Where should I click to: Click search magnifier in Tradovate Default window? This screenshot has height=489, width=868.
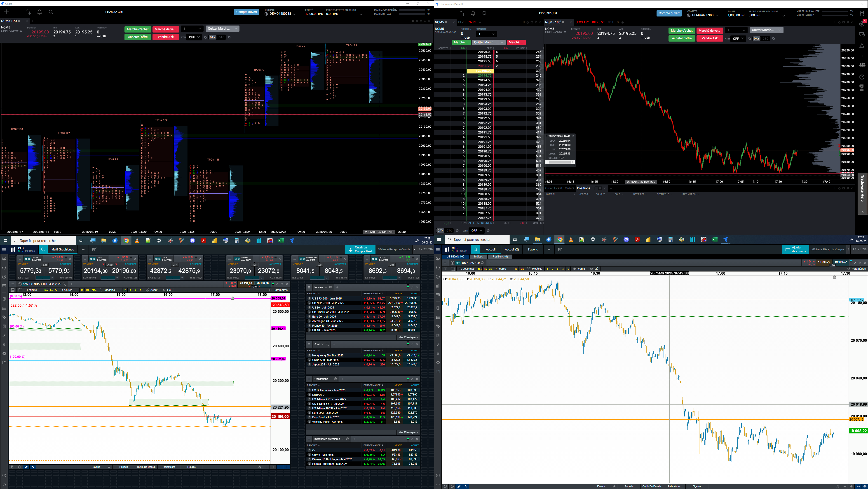click(x=485, y=14)
